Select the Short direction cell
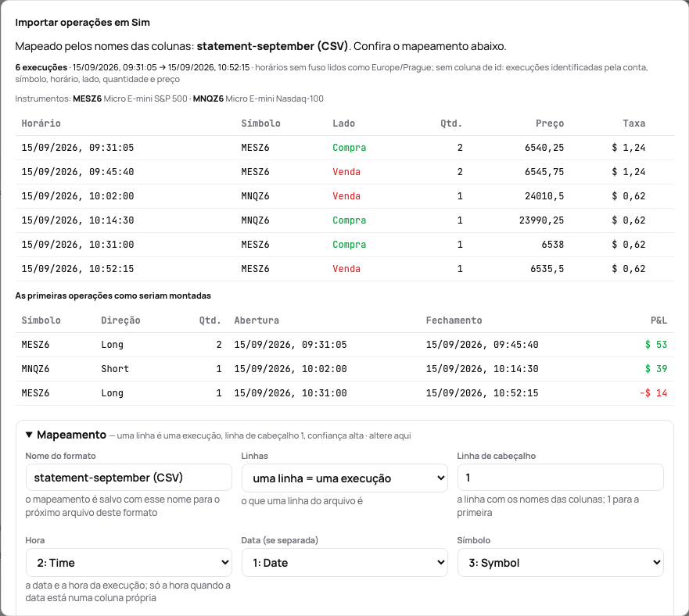This screenshot has height=616, width=689. click(x=115, y=369)
